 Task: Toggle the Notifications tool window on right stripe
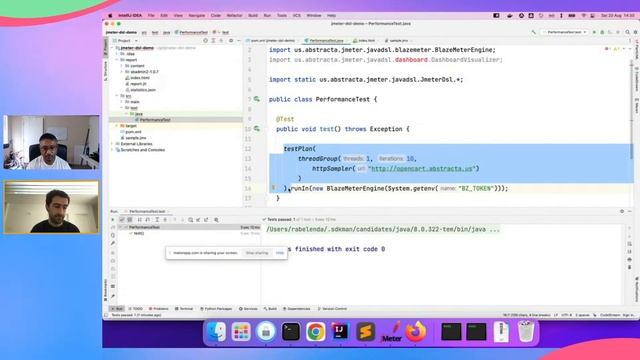[636, 289]
